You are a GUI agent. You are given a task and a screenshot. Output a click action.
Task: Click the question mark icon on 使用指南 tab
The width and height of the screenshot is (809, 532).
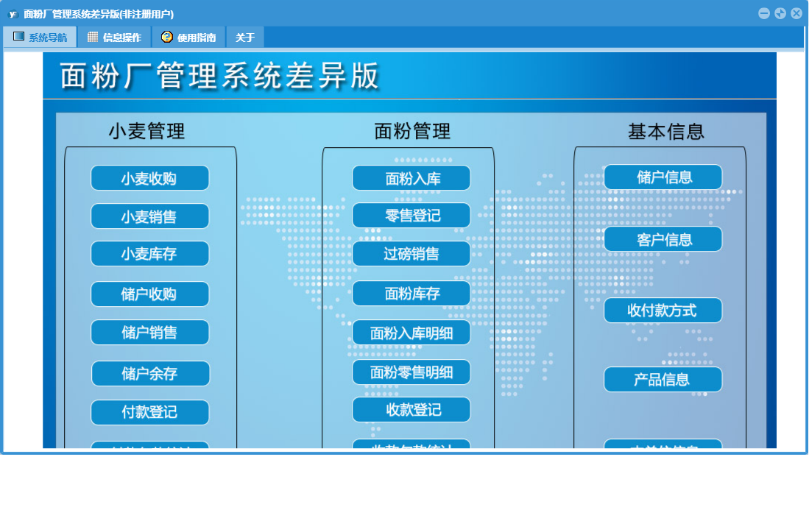tap(166, 37)
